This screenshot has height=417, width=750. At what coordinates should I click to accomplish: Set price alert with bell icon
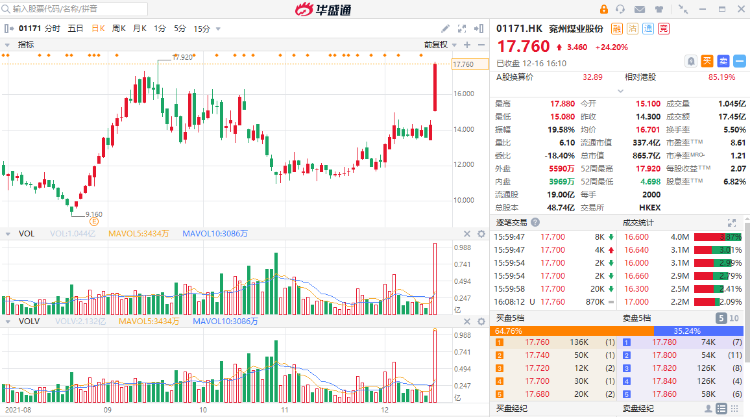click(691, 61)
